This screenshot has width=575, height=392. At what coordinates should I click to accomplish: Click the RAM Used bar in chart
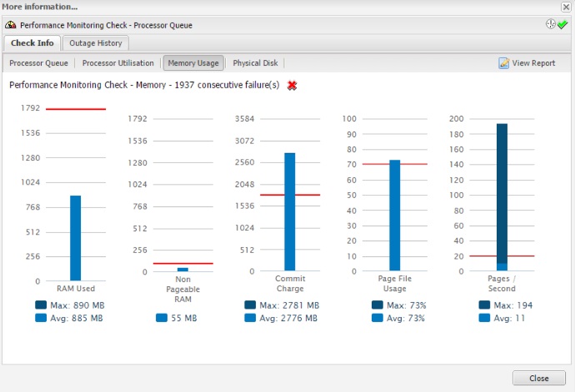click(75, 238)
